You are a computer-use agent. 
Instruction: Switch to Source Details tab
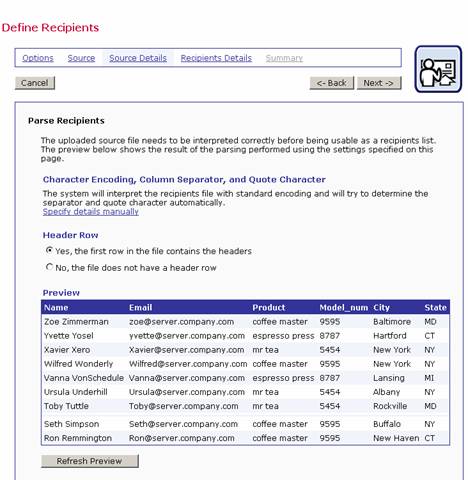coord(138,58)
